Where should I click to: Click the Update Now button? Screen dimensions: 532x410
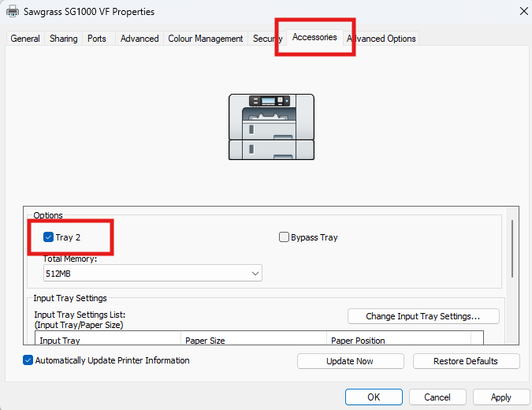click(350, 361)
